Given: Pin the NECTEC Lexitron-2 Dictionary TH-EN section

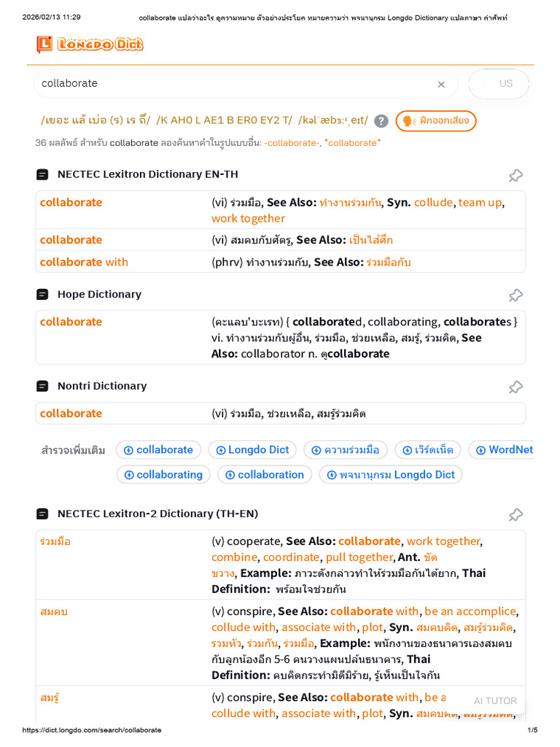Looking at the screenshot, I should (x=516, y=514).
